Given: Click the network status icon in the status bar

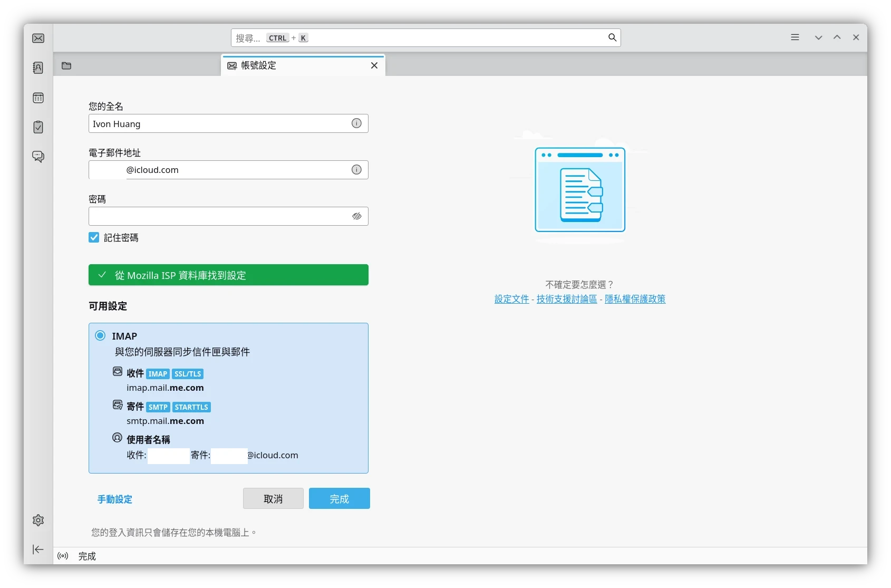Looking at the screenshot, I should tap(63, 556).
